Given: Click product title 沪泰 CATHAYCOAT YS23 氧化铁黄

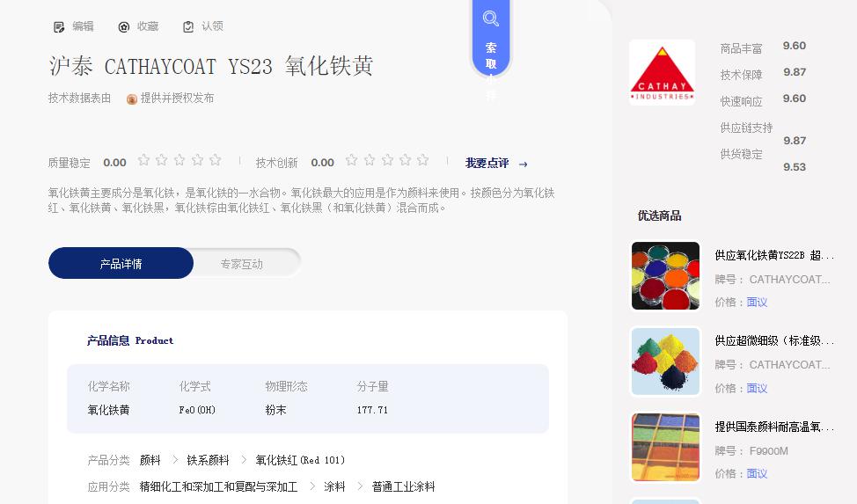Looking at the screenshot, I should pos(211,66).
